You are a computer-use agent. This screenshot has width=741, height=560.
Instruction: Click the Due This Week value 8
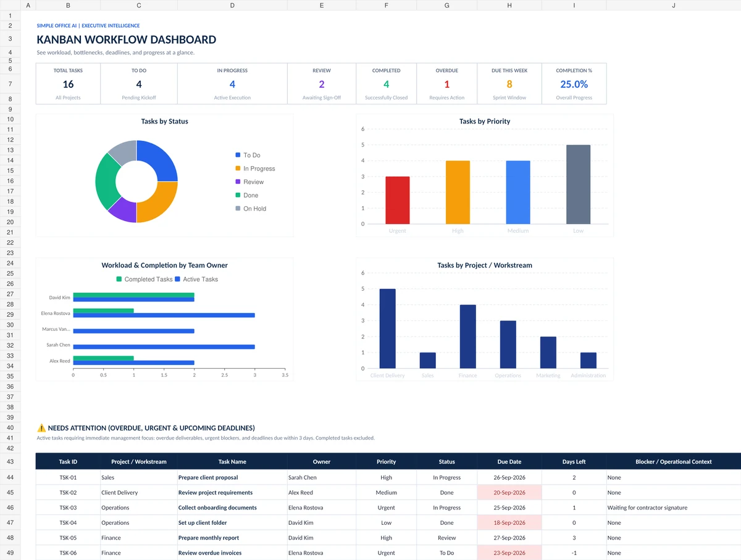(509, 84)
